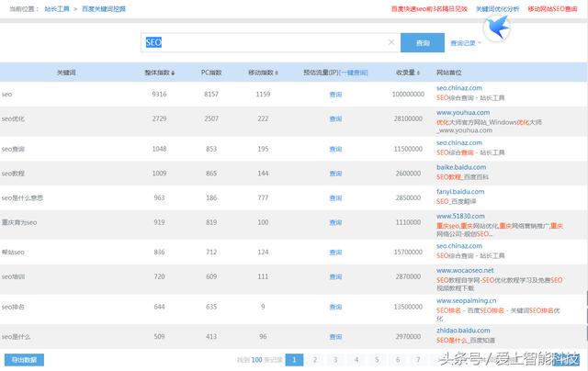The height and width of the screenshot is (371, 588).
Task: Click 查询 traffic link in the seo row
Action: 335,95
